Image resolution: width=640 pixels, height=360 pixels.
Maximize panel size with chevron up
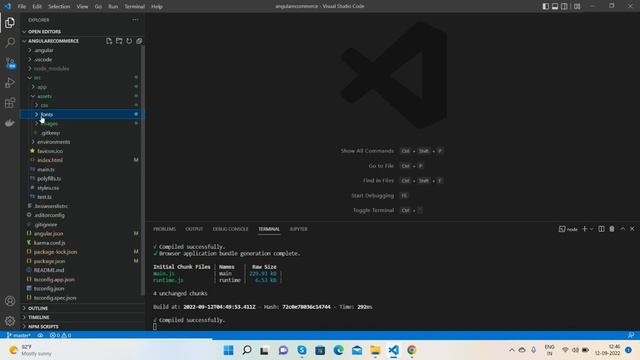[622, 229]
